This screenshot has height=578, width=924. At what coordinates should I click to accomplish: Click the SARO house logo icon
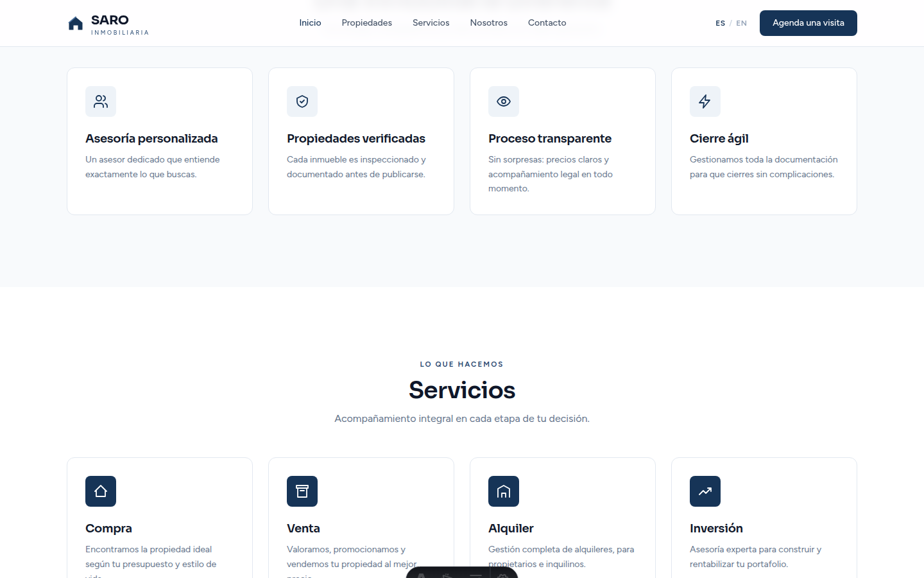(76, 23)
